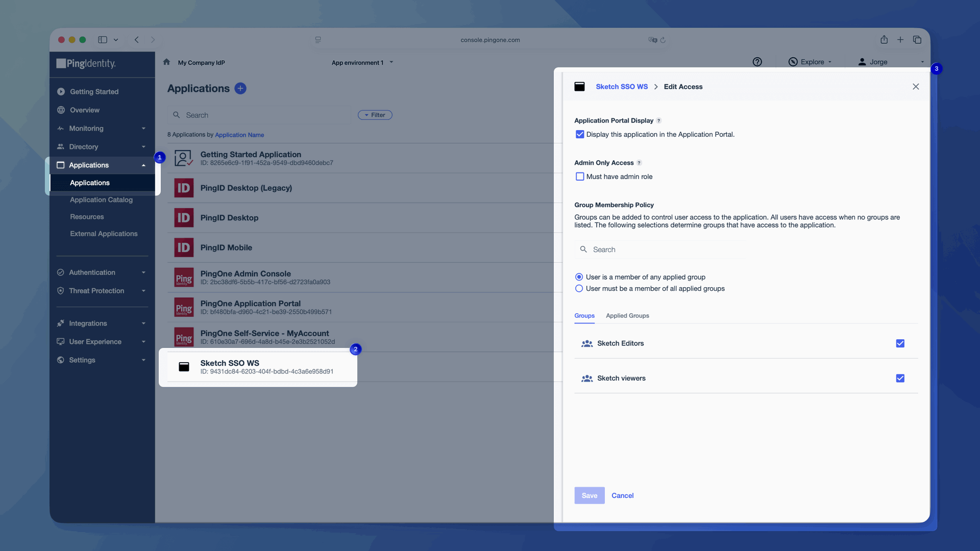
Task: Click the Applications list Search field
Action: [259, 115]
